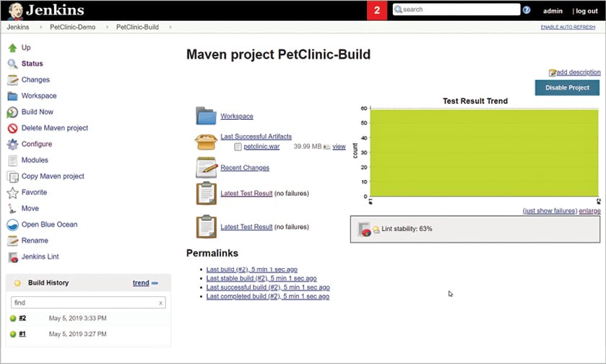Open build #2 in Build History
Screen dimensions: 606x364
[22, 318]
